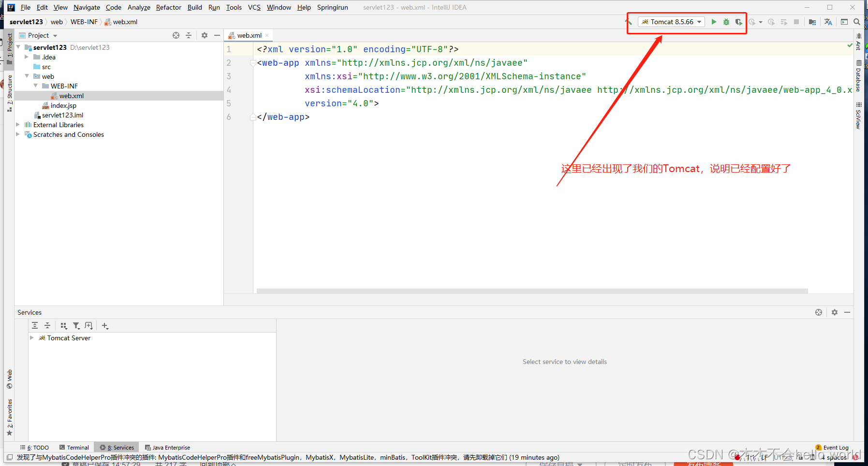This screenshot has height=466, width=868.
Task: Expand Scratches and Consoles node
Action: [18, 134]
